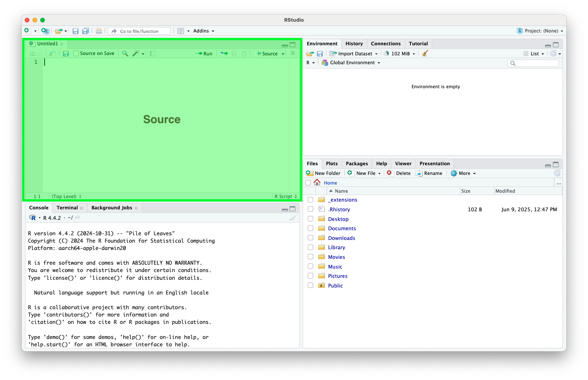This screenshot has width=588, height=380.
Task: Click the Save workspace icon in Environment pane
Action: [320, 54]
